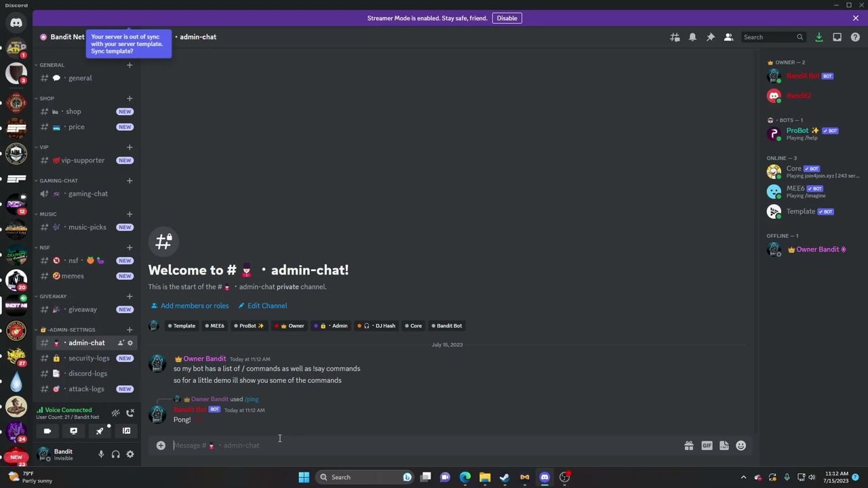
Task: Toggle the member list icon
Action: [x=728, y=37]
